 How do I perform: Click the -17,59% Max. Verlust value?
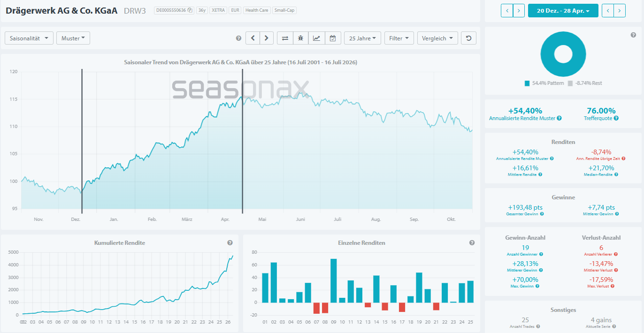[601, 280]
